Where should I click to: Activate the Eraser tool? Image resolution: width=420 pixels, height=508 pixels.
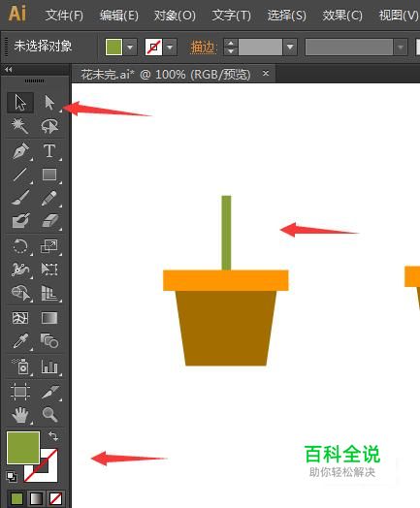49,221
